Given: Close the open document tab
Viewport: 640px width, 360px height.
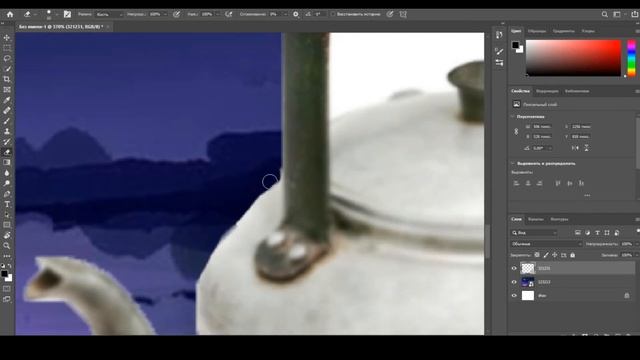Looking at the screenshot, I should tap(108, 27).
